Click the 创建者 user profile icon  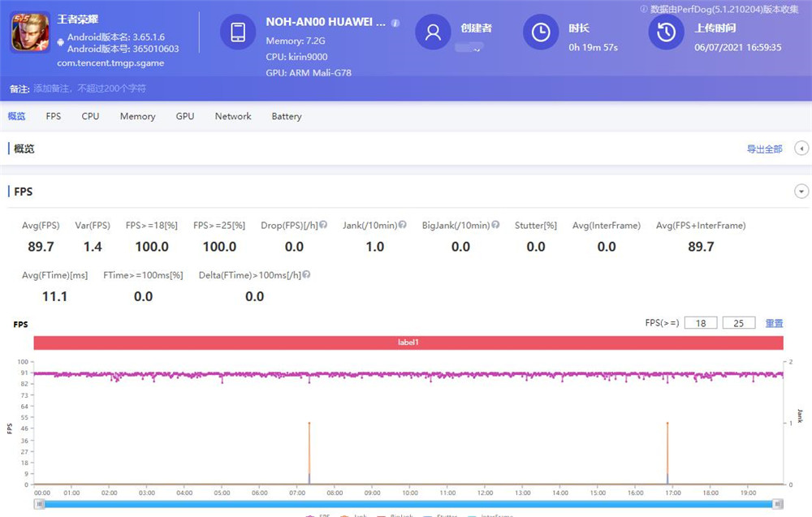pyautogui.click(x=433, y=32)
